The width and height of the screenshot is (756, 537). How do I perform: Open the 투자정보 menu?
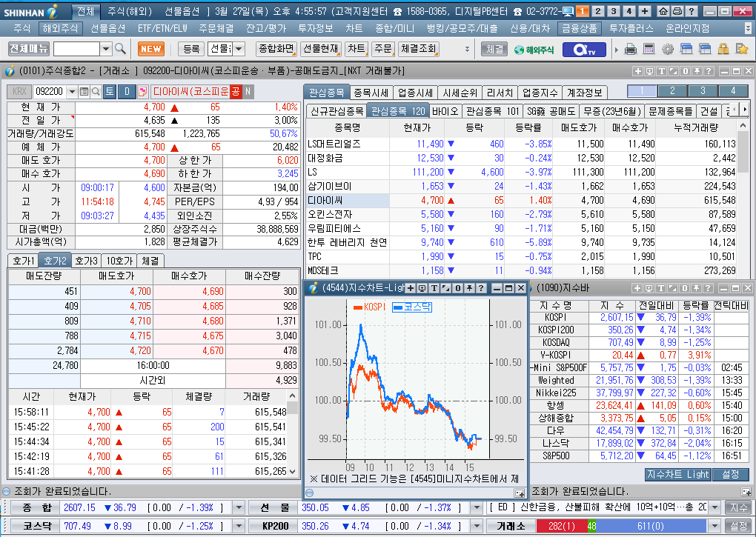pos(315,28)
